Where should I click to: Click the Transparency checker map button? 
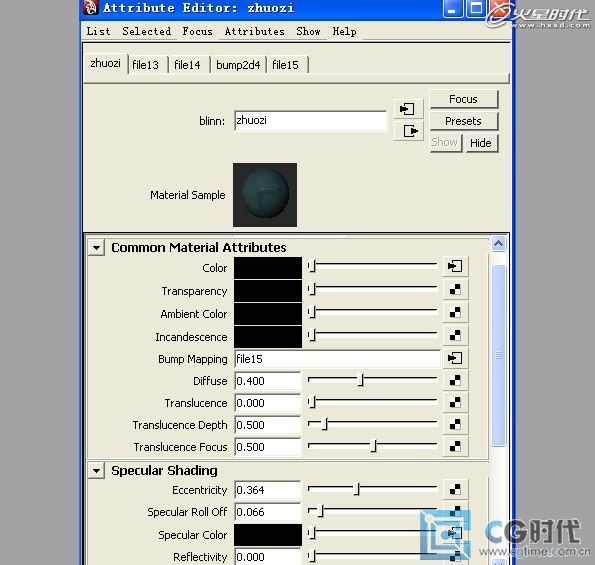pos(455,290)
